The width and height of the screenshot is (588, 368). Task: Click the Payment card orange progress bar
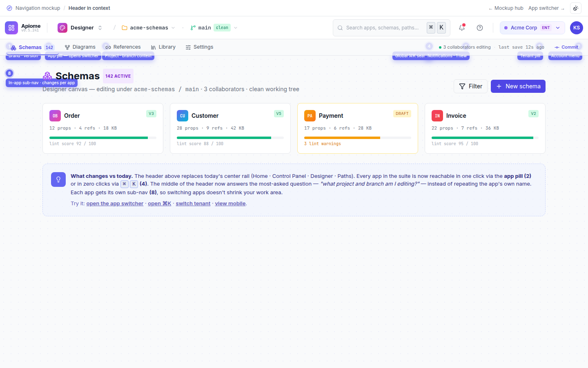pyautogui.click(x=358, y=138)
